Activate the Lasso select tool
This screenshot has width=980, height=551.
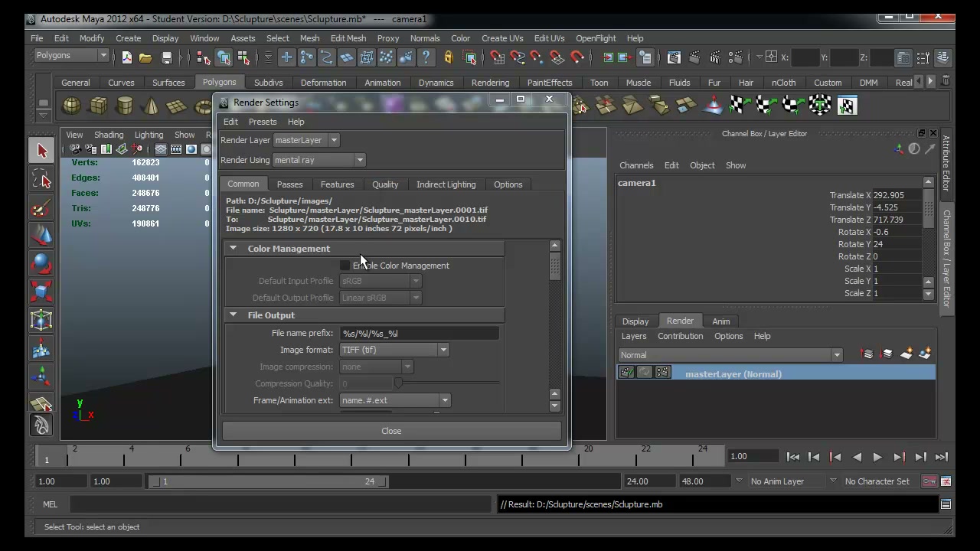point(41,180)
